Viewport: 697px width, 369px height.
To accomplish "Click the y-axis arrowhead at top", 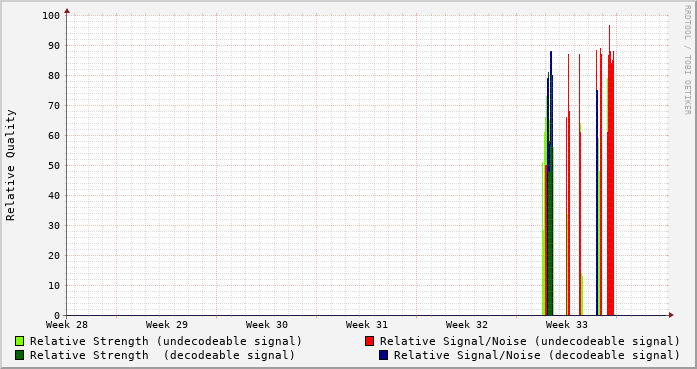I will tap(67, 11).
